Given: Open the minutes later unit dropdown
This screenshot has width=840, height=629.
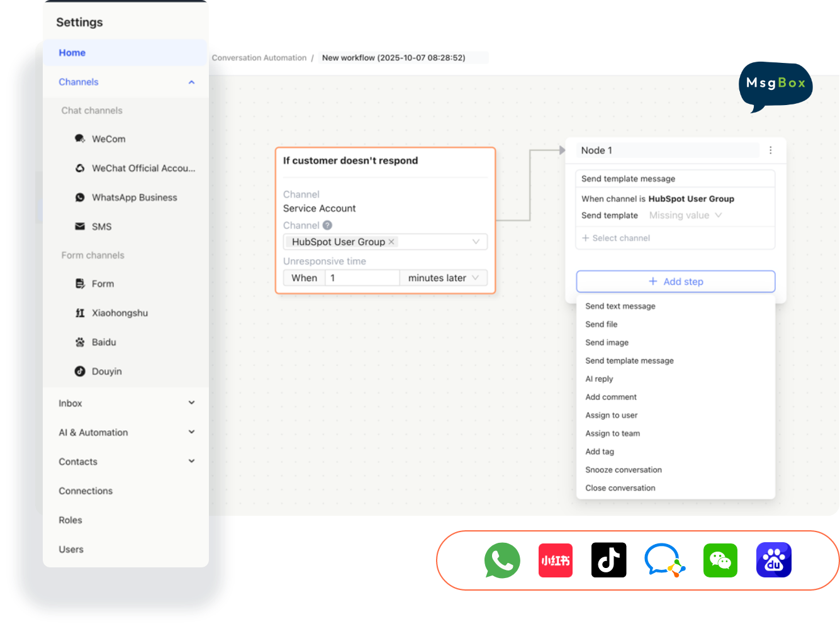Looking at the screenshot, I should click(443, 278).
